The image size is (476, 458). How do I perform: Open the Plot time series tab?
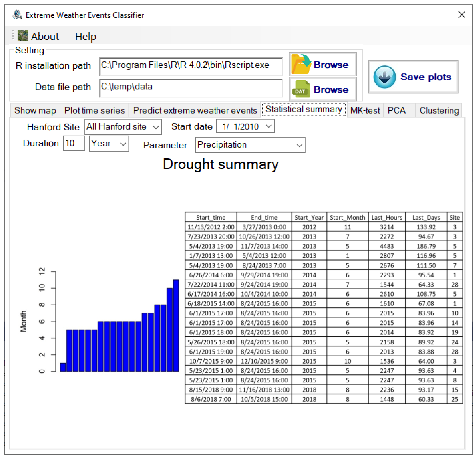pyautogui.click(x=94, y=110)
